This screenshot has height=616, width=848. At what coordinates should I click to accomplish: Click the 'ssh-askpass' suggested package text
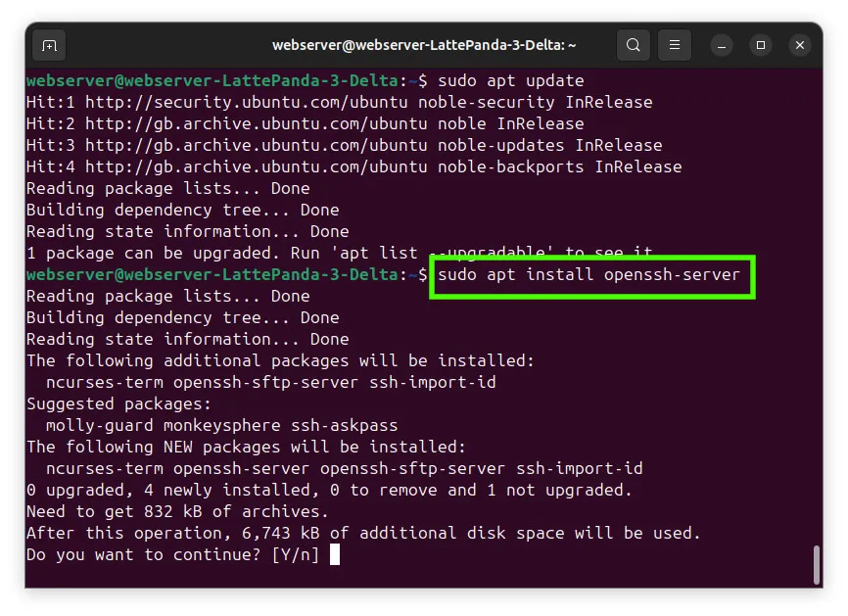coord(344,426)
